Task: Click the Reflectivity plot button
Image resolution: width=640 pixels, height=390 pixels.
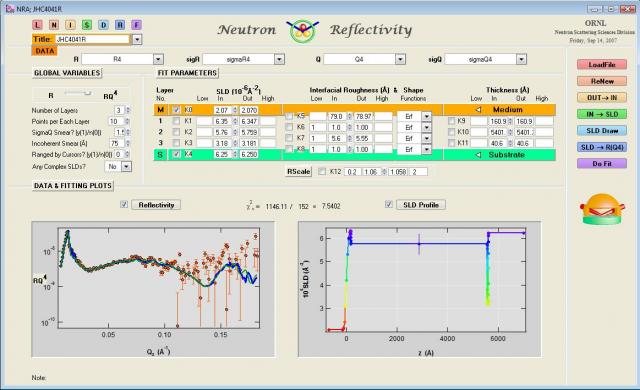Action: 156,205
